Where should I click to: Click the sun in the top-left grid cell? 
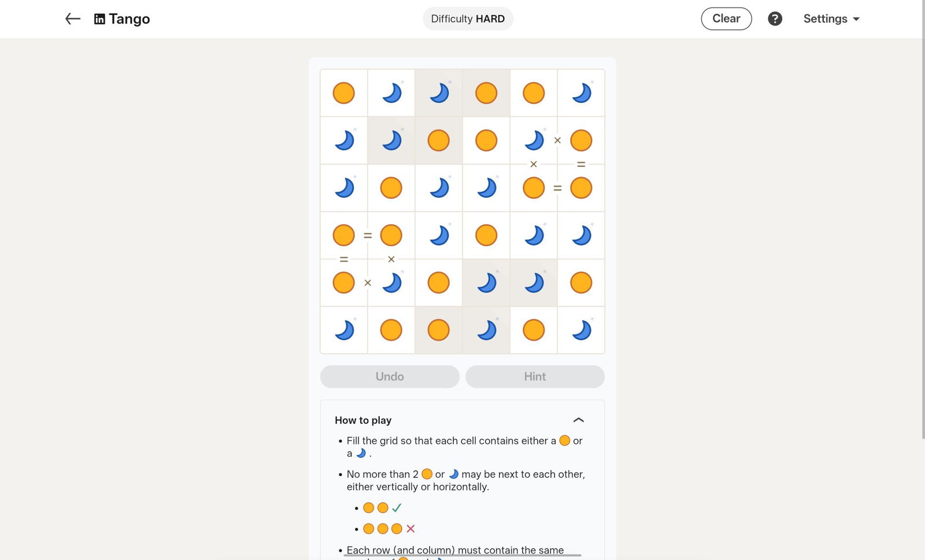tap(343, 93)
